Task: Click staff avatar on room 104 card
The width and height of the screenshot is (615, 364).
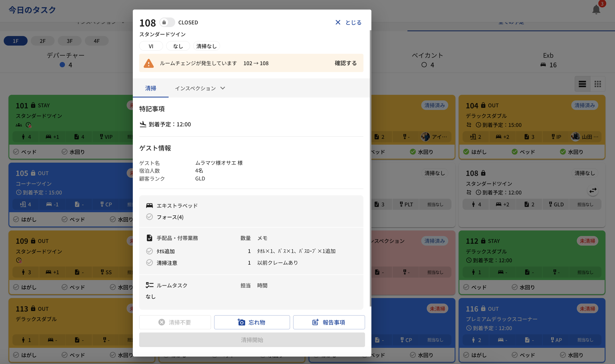Action: (575, 137)
